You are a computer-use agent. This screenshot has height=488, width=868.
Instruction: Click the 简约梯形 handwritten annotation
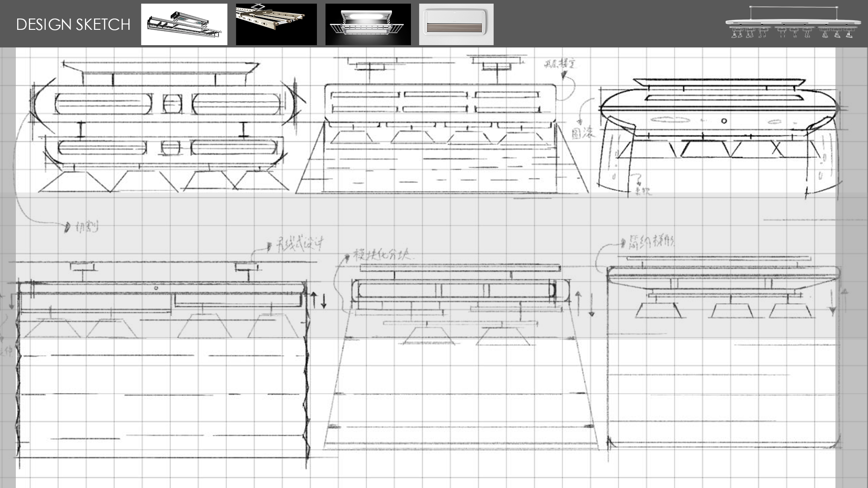click(651, 242)
